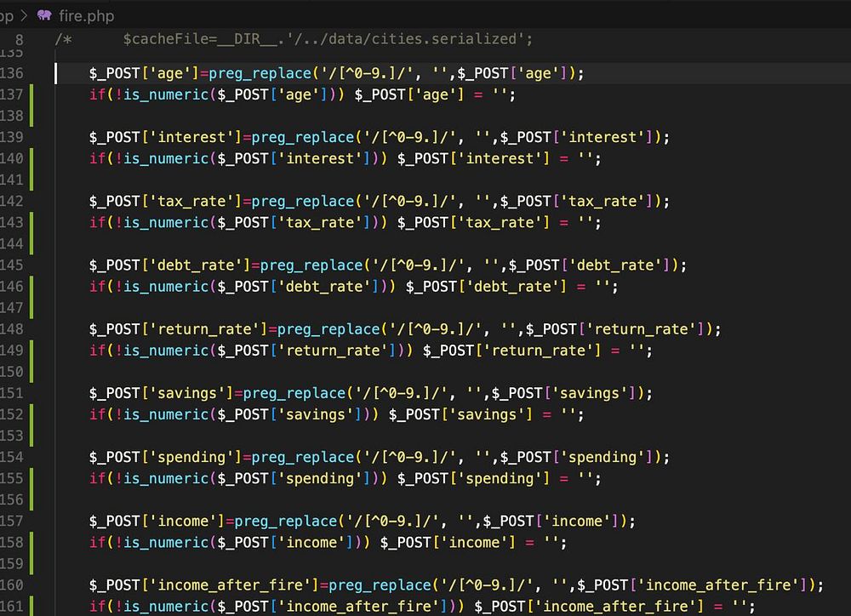The width and height of the screenshot is (851, 616).
Task: Click line number 140
Action: point(12,158)
